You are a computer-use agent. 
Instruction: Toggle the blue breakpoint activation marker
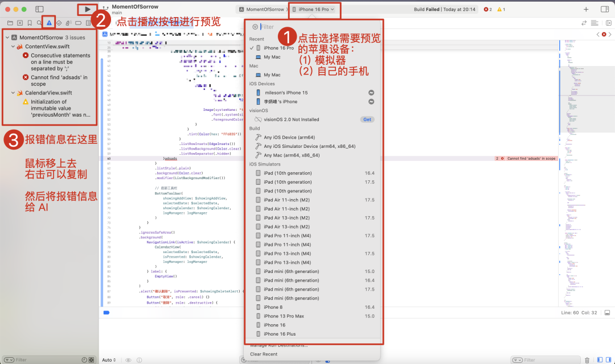pos(106,313)
